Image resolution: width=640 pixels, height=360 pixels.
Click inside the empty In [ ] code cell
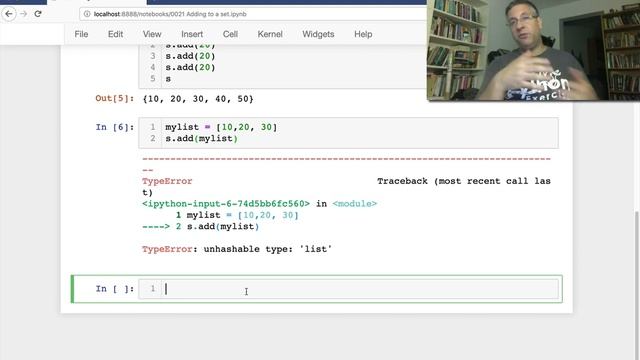tap(349, 289)
